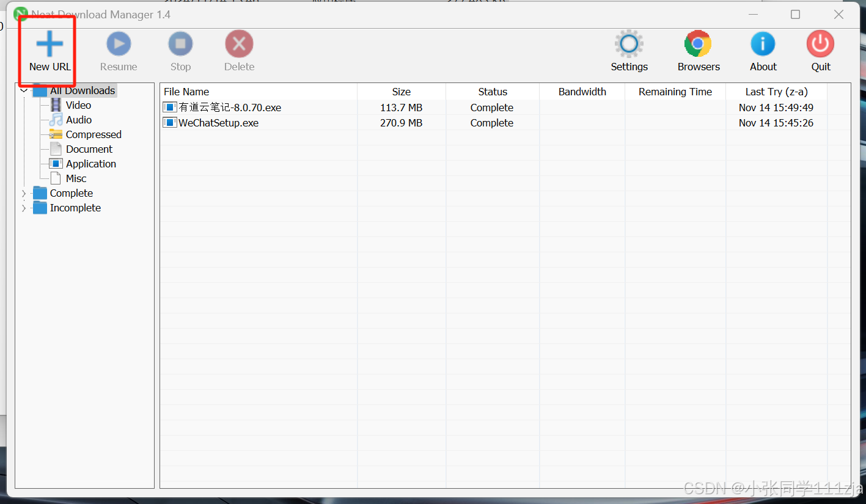Sort by Bandwidth column header

pyautogui.click(x=582, y=92)
